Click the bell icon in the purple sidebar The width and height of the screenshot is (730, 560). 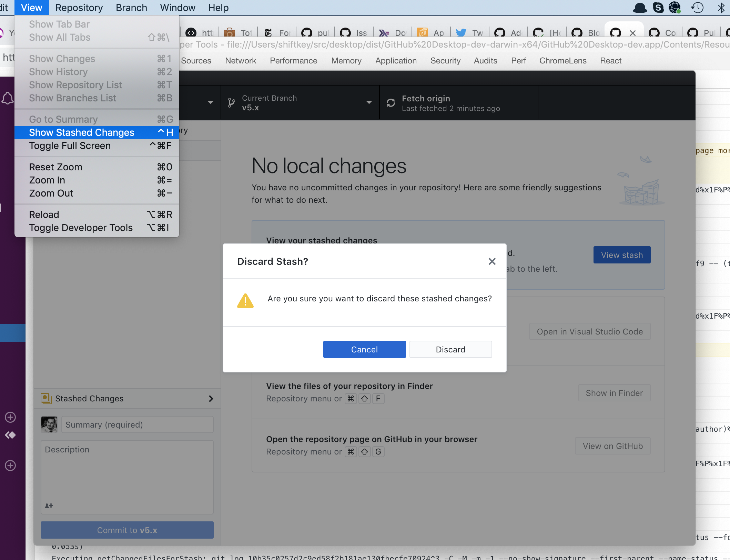click(x=8, y=98)
